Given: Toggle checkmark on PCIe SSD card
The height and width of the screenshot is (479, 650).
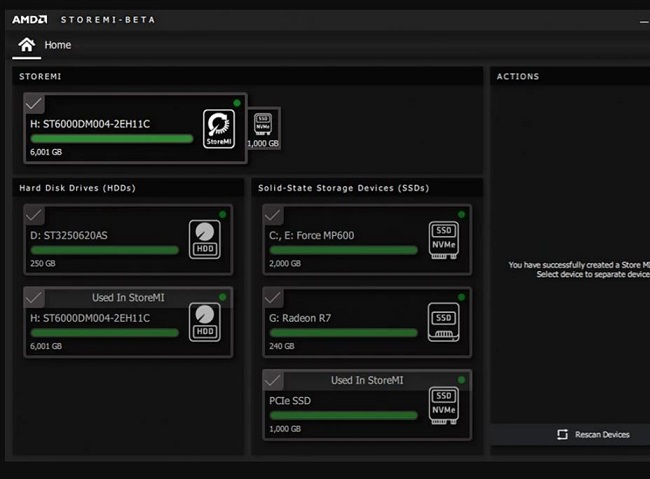Looking at the screenshot, I should [273, 380].
